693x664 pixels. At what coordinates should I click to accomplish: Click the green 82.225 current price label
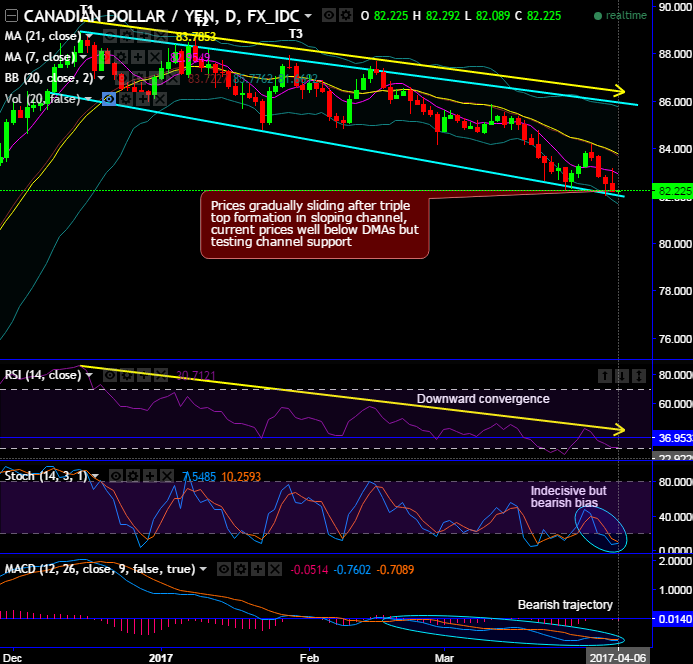[672, 191]
